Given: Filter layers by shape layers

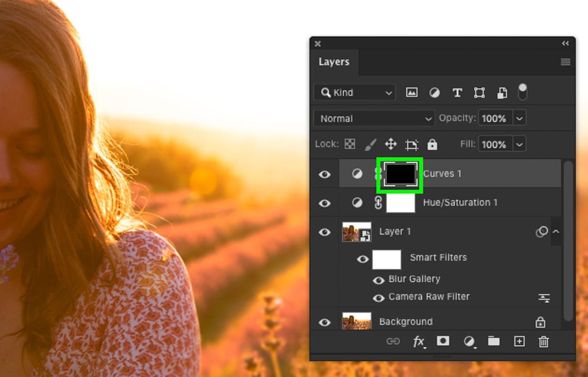Looking at the screenshot, I should click(479, 93).
